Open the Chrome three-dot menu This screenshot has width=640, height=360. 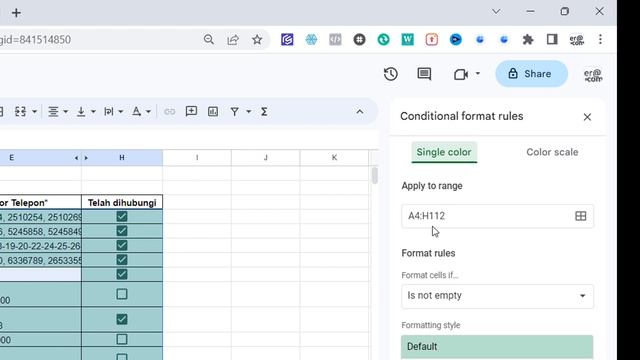point(600,40)
